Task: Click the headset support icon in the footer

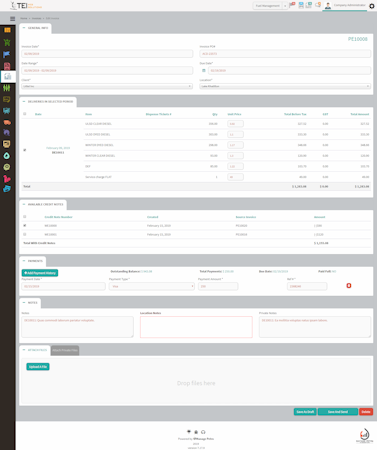Action: [x=203, y=432]
